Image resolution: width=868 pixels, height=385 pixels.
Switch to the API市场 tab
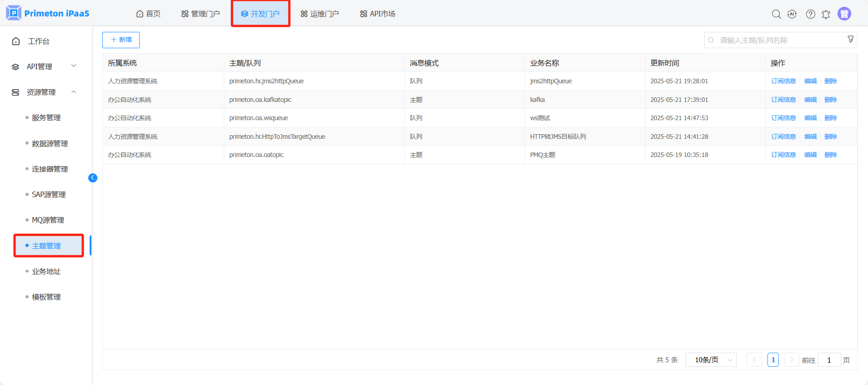tap(378, 14)
